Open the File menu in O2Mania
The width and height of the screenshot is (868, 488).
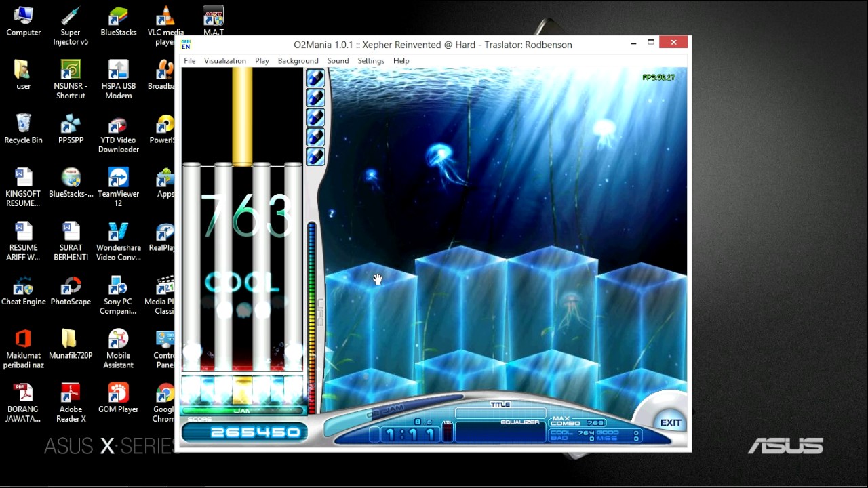tap(190, 61)
